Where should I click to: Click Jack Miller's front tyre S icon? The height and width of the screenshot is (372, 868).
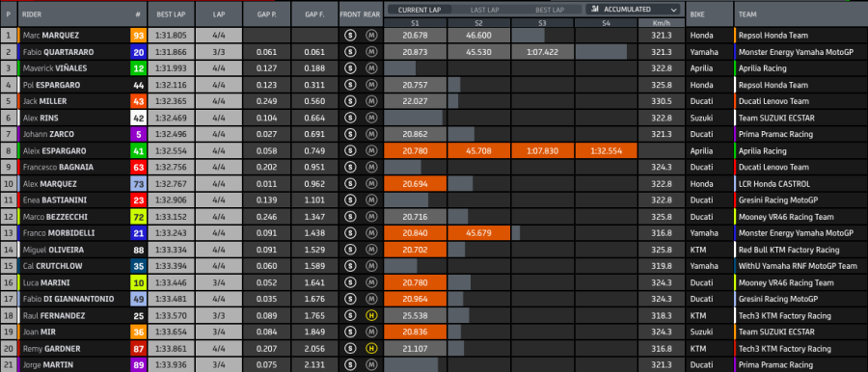[349, 101]
